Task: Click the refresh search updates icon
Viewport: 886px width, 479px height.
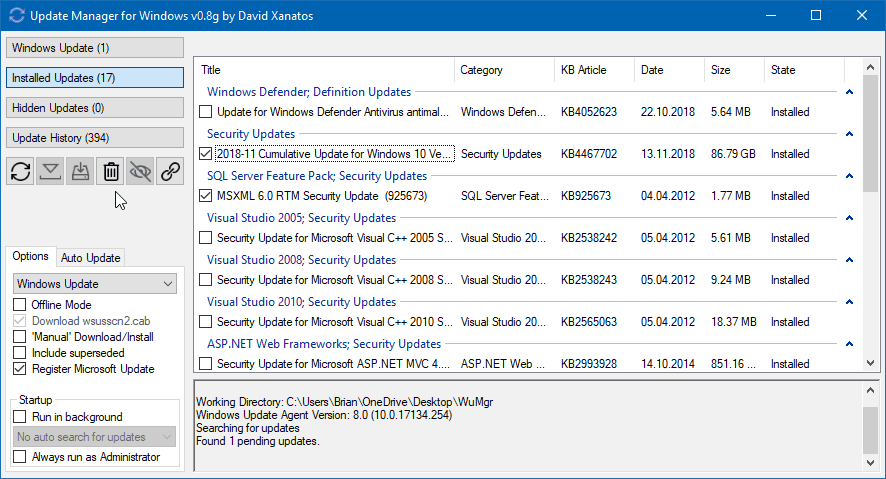Action: pos(20,171)
